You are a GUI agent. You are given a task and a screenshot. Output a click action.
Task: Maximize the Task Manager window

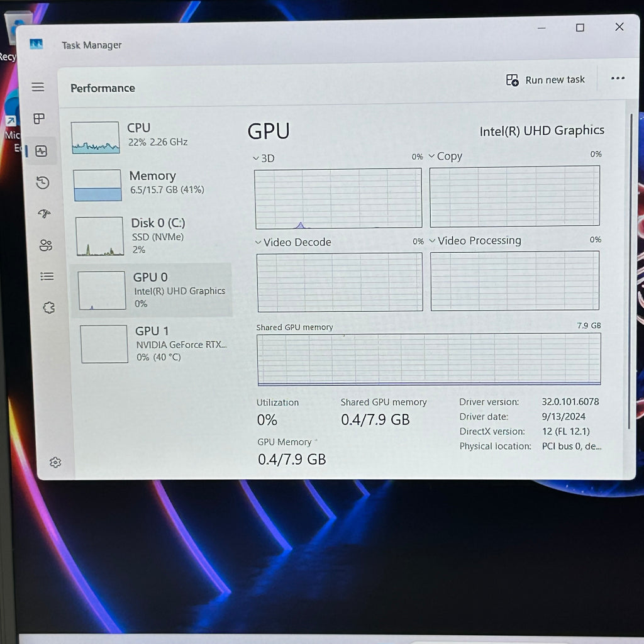[x=580, y=28]
